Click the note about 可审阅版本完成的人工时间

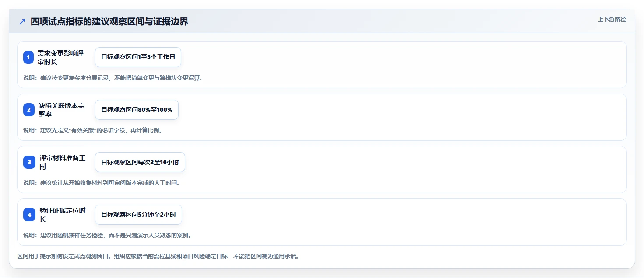[x=102, y=183]
